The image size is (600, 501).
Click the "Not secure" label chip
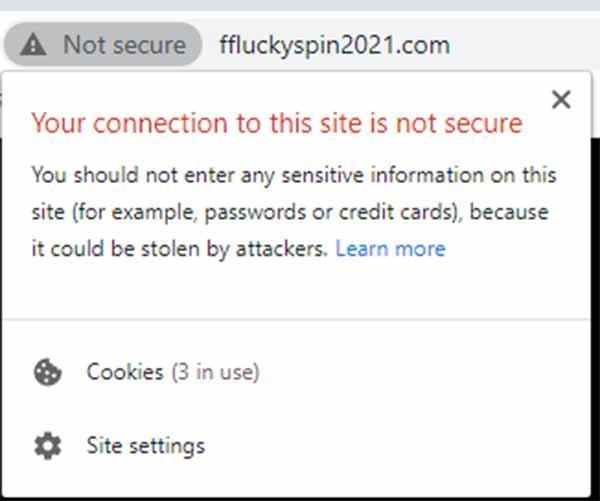(103, 44)
